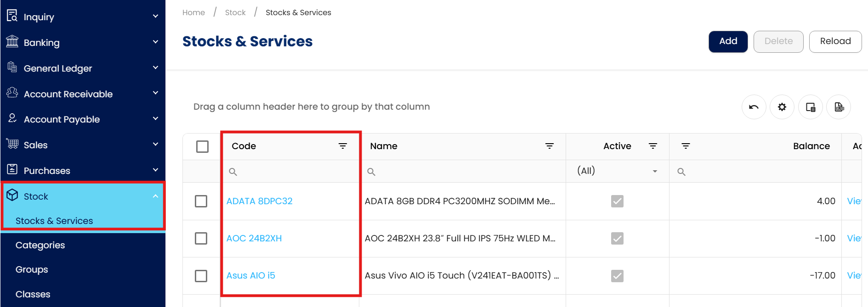The width and height of the screenshot is (868, 307).
Task: Collapse the Stock menu chevron
Action: click(x=155, y=196)
